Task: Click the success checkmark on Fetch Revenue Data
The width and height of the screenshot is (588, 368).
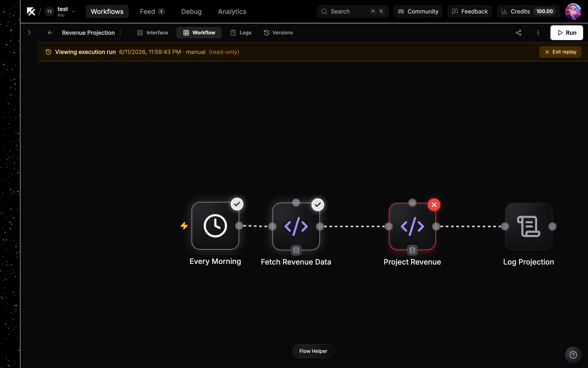Action: 318,205
